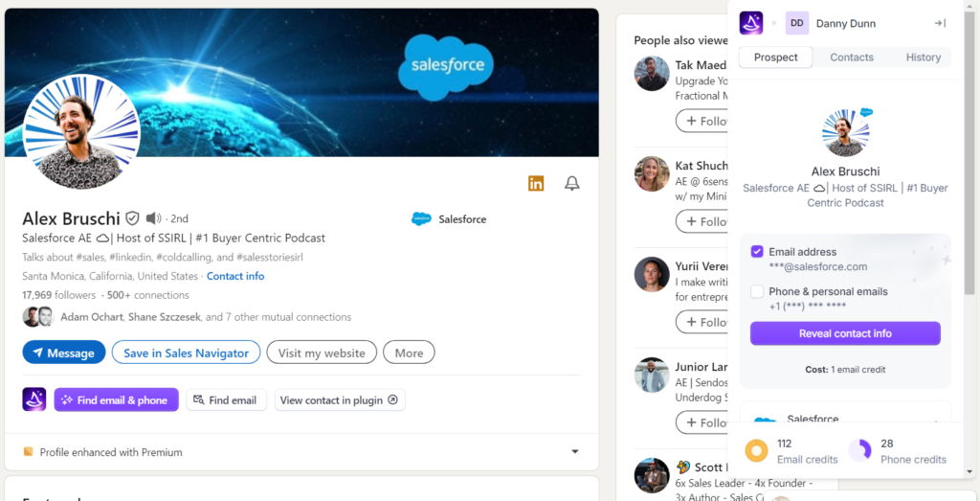The height and width of the screenshot is (501, 980).
Task: Click the Alex Bruschi name heading on profile
Action: [71, 218]
